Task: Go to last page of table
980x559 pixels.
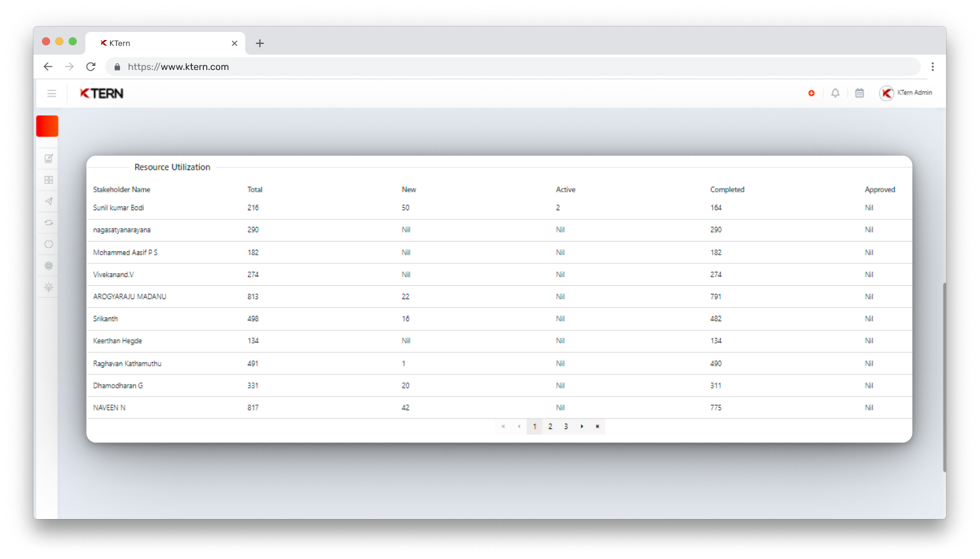Action: (x=598, y=426)
